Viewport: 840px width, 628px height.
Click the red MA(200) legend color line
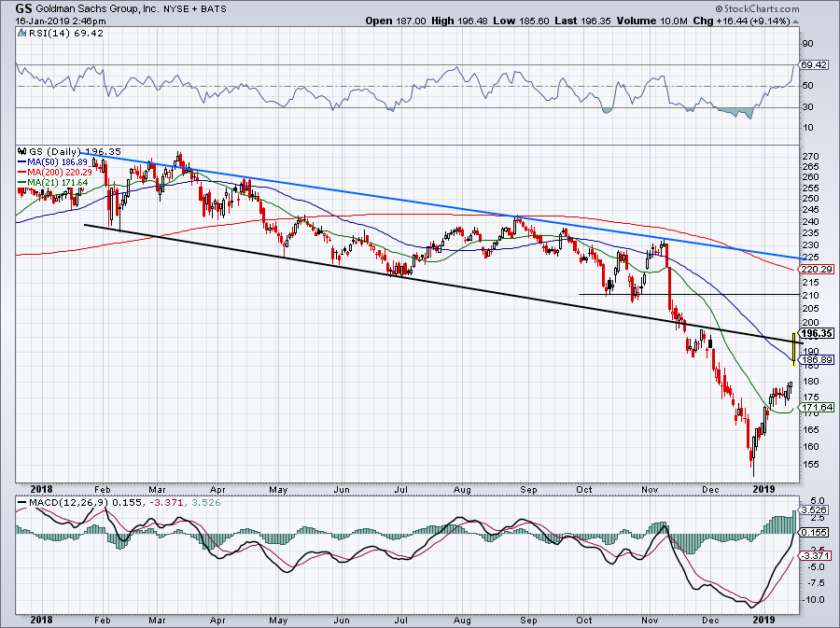22,173
